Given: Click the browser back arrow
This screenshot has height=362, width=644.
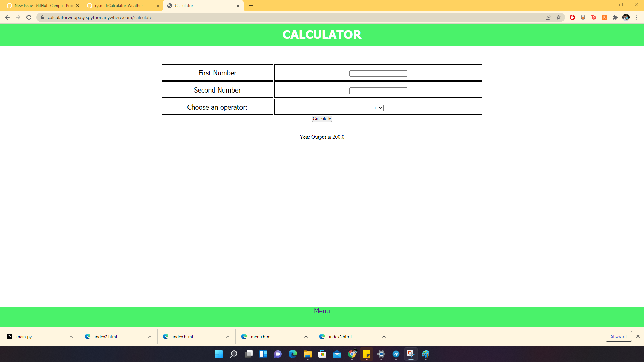Looking at the screenshot, I should click(x=7, y=17).
